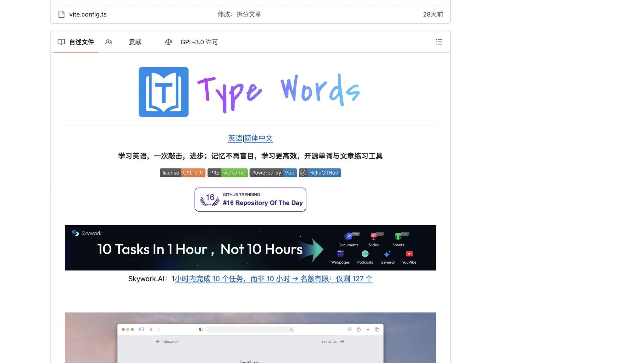
Task: Click the Documents icon in the Skywork banner
Action: (x=348, y=236)
